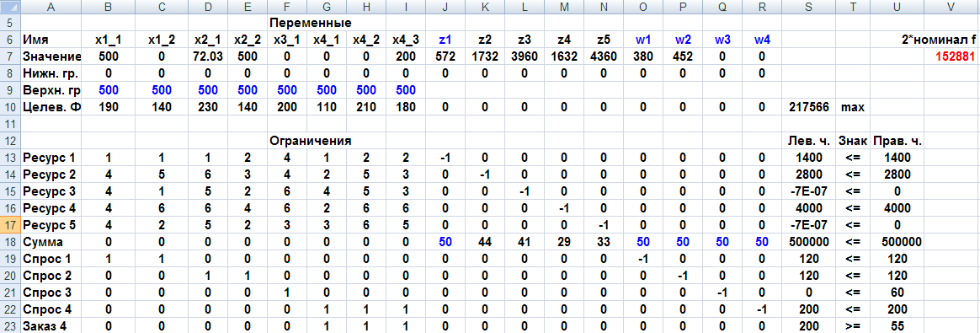The image size is (980, 333).
Task: Click the 'Ограничения' heading cell
Action: pos(310,141)
